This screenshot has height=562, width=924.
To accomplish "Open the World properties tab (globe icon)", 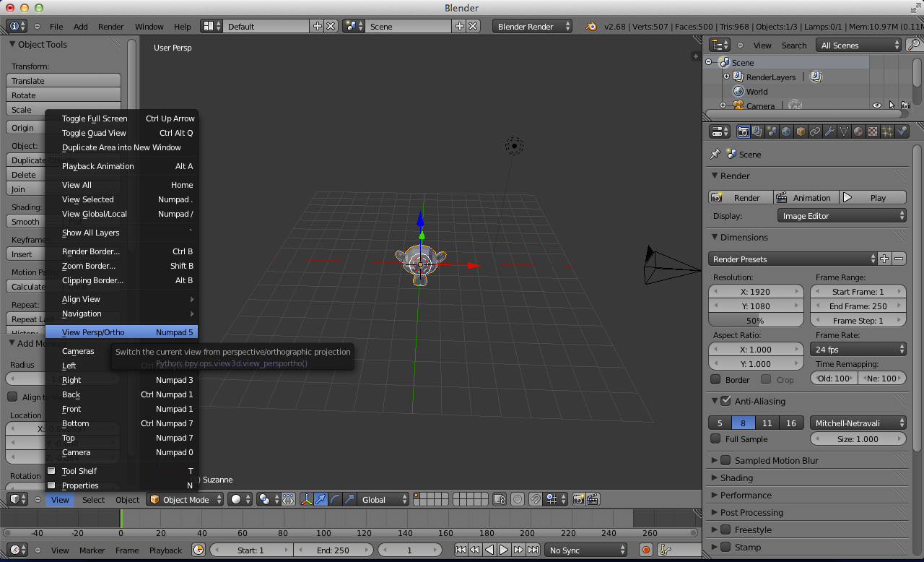I will coord(786,131).
